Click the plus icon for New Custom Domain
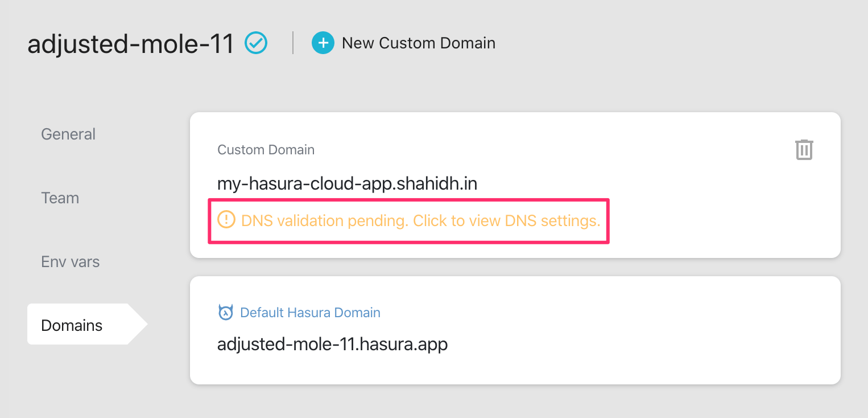The width and height of the screenshot is (868, 418). tap(323, 43)
